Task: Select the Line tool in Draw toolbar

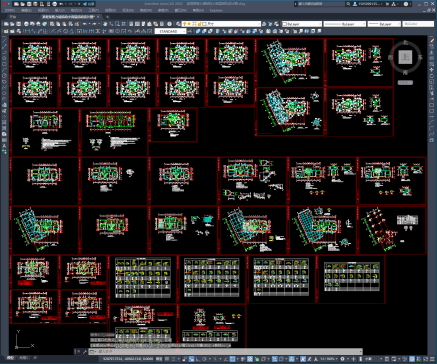Action: point(4,40)
